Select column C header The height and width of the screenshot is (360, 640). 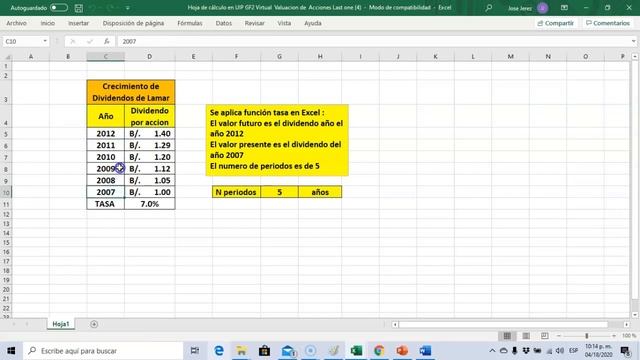point(106,57)
